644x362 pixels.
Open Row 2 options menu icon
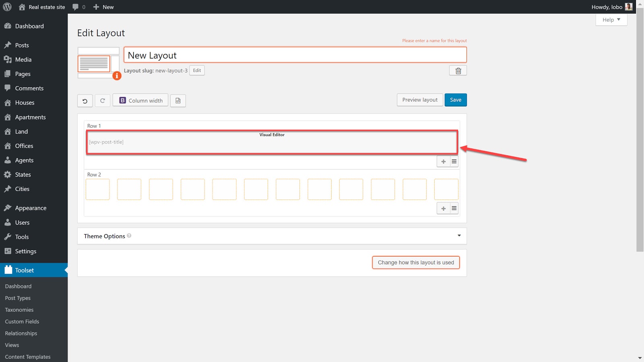point(454,208)
